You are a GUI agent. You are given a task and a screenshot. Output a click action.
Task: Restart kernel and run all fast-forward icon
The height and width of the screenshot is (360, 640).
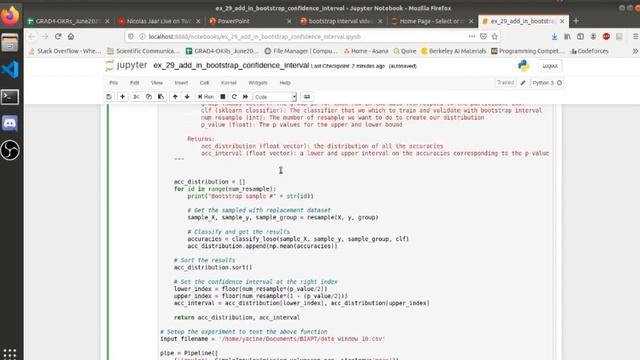(x=245, y=97)
